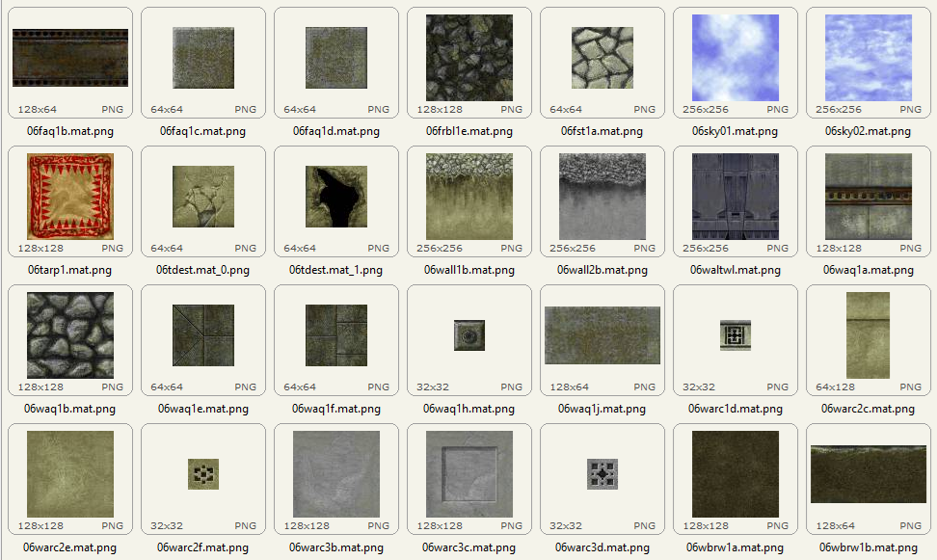Click the file name 06waq1f.mat.png
Screen dimensions: 937x560
pos(336,409)
